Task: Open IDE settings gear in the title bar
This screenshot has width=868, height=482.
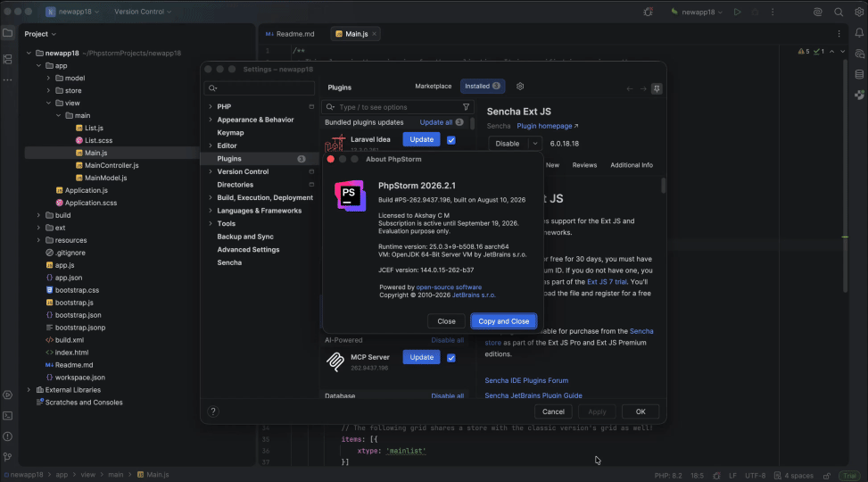Action: 859,12
